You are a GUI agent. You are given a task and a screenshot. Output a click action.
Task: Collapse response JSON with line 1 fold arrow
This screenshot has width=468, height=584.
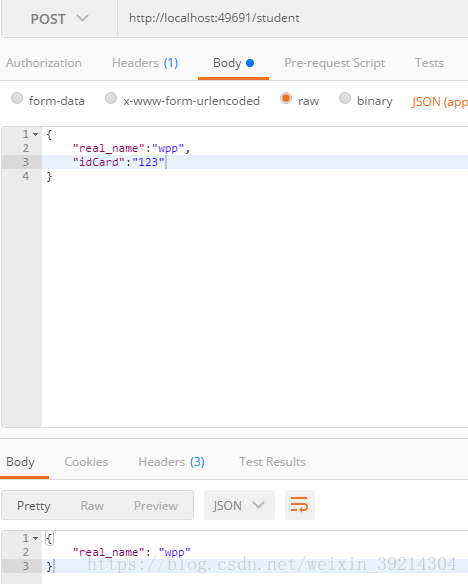[x=35, y=538]
